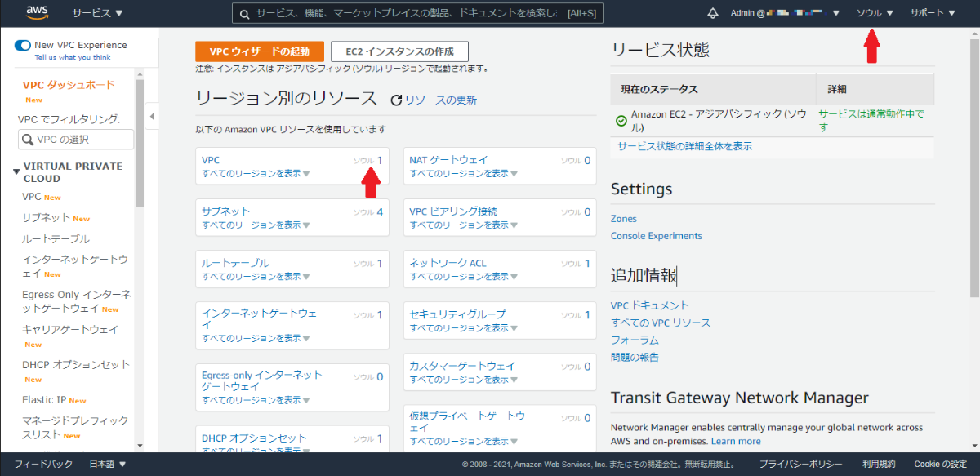The image size is (980, 476).
Task: Click the search magnifier in the top bar
Action: pyautogui.click(x=244, y=13)
